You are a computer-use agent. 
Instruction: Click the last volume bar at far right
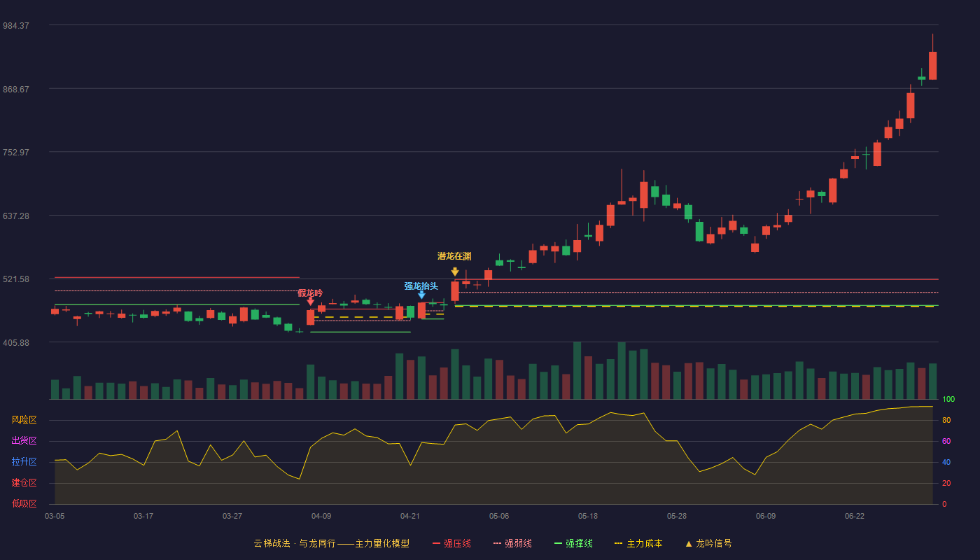pos(932,381)
